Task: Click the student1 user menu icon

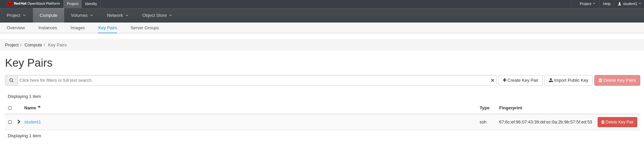Action: [619, 4]
